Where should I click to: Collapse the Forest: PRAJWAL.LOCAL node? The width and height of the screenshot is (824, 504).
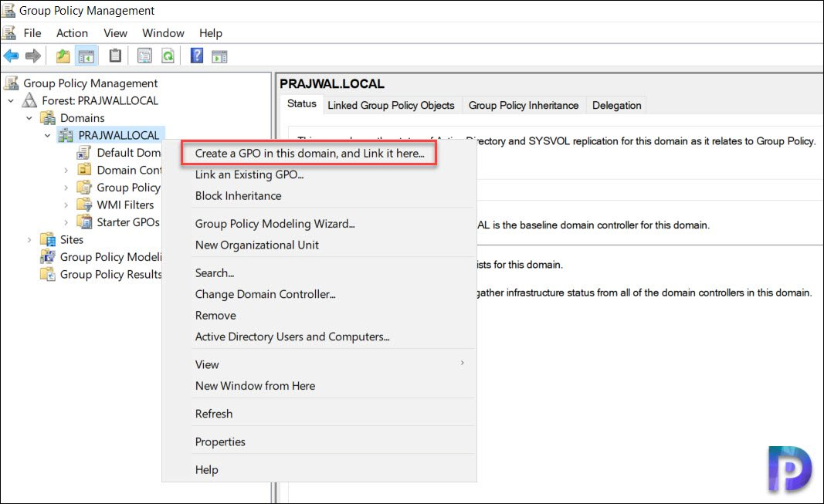pos(11,101)
